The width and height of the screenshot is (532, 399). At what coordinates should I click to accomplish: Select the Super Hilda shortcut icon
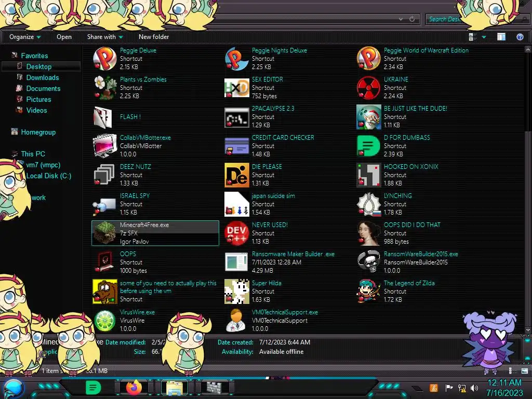tap(237, 291)
